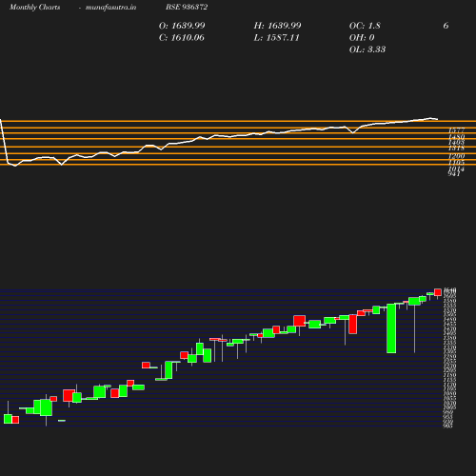Select the first green candlestick at far left

click(8, 419)
